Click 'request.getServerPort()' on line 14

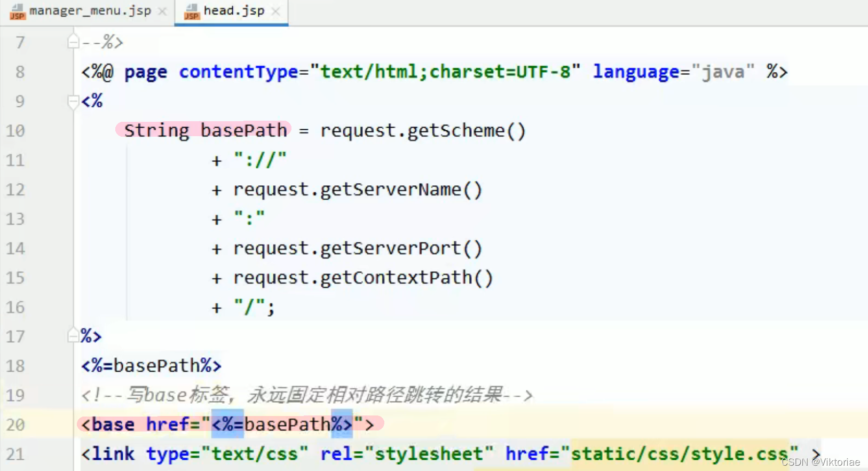pyautogui.click(x=358, y=248)
